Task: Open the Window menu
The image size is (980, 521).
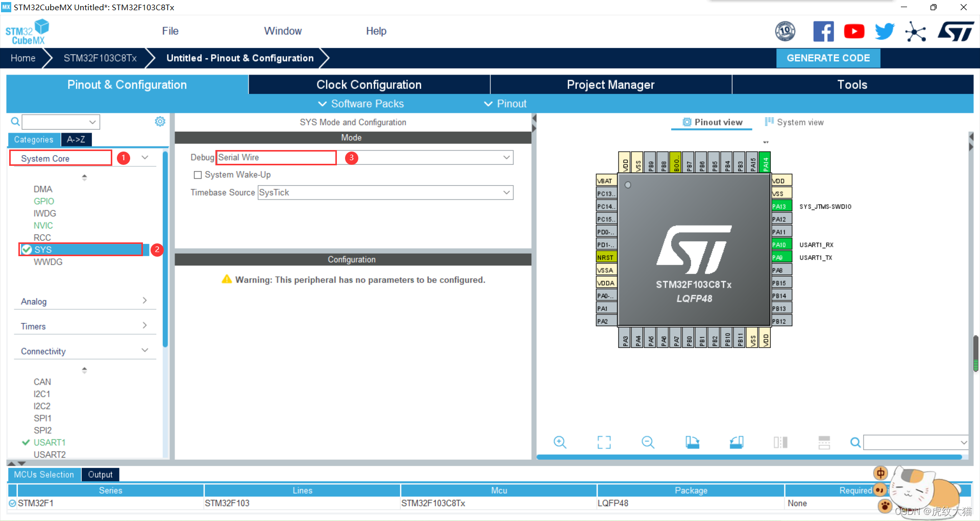Action: 283,31
